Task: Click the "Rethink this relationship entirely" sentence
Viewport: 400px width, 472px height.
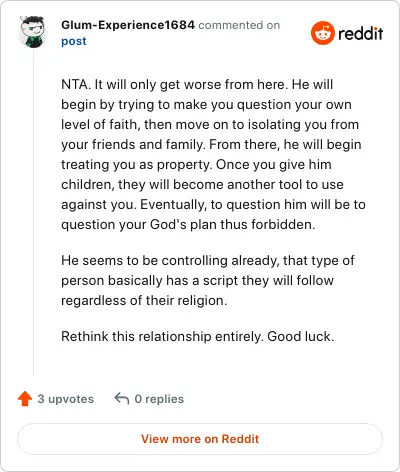Action: pos(162,336)
